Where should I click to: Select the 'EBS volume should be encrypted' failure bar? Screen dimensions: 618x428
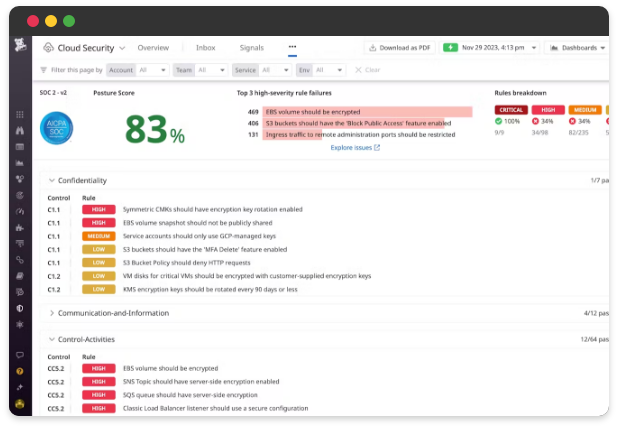[x=366, y=112]
